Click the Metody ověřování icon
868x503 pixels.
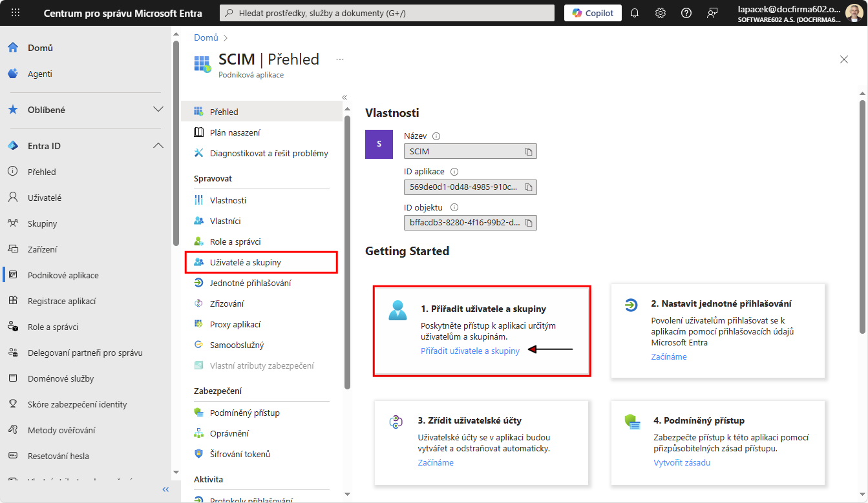(13, 430)
